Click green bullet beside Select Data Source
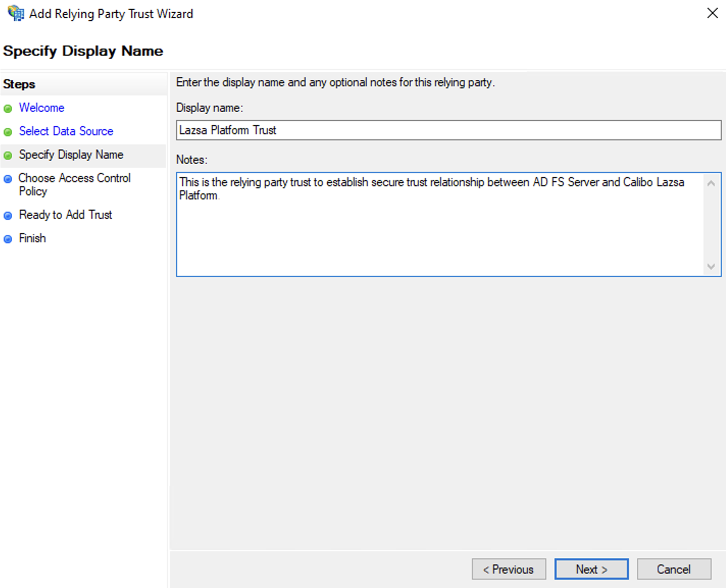The image size is (726, 588). tap(8, 132)
